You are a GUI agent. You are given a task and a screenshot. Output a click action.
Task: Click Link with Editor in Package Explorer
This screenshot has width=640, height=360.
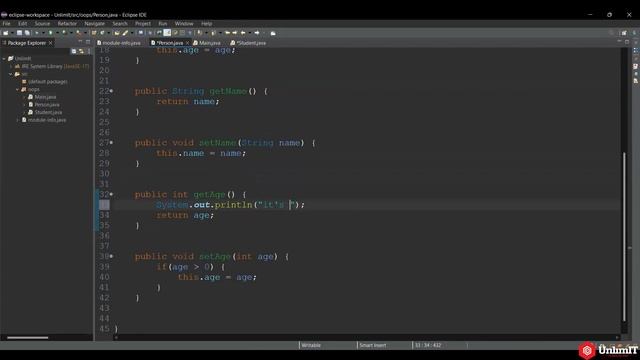point(82,51)
